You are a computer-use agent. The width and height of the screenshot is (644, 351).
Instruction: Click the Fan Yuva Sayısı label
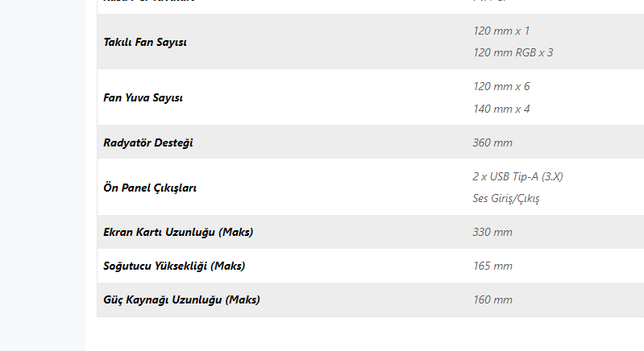tap(143, 97)
